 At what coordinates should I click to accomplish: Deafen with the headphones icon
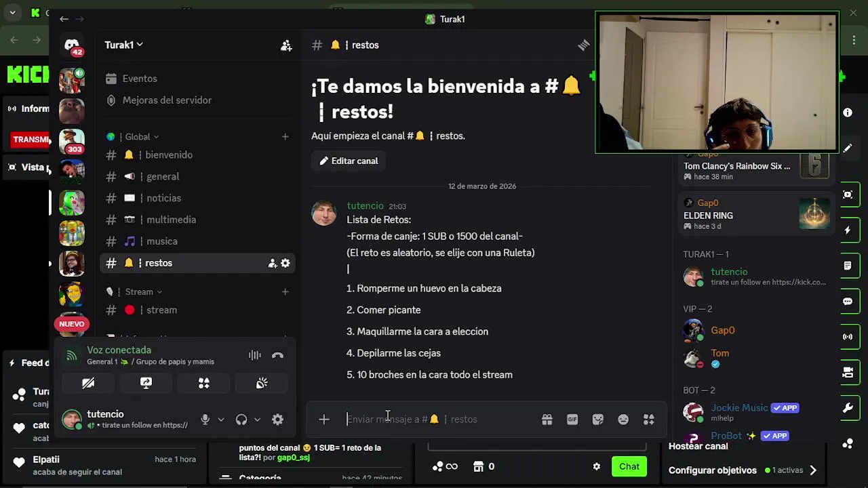pos(241,420)
